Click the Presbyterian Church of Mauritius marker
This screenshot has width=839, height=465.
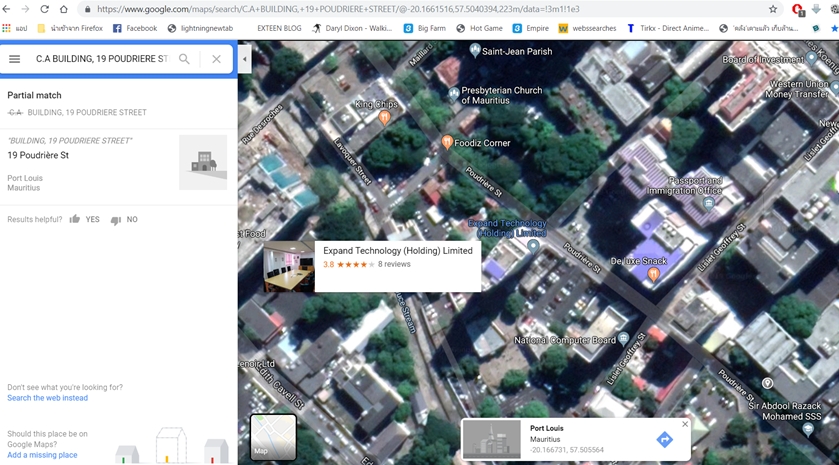click(x=454, y=94)
